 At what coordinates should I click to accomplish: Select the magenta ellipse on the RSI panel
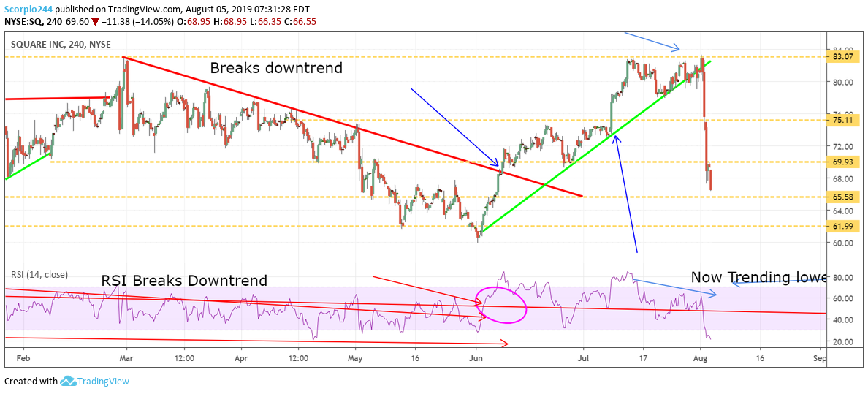click(500, 304)
